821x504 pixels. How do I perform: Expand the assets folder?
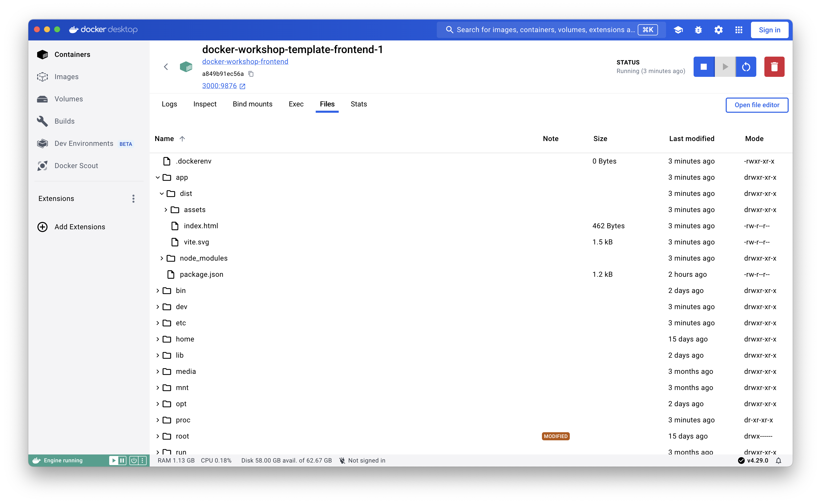coord(166,210)
